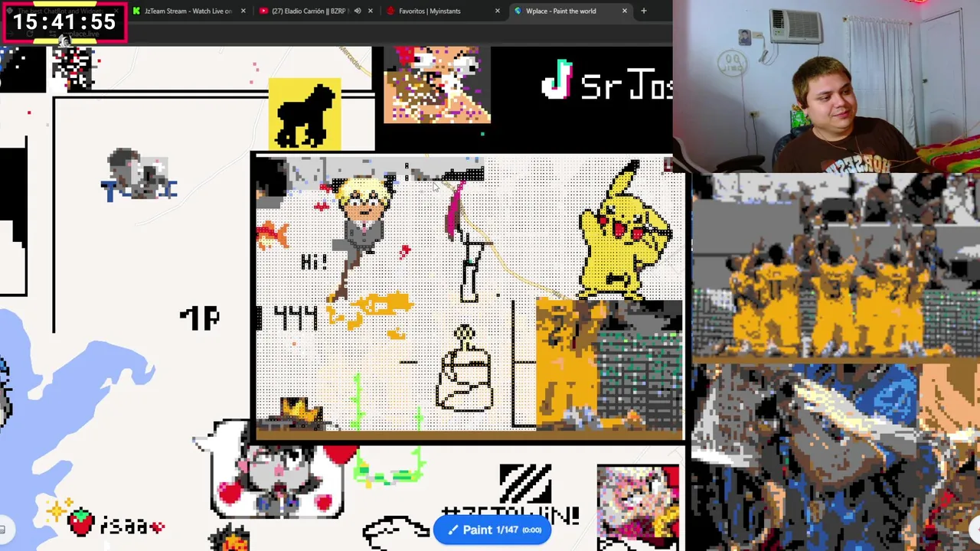Click the striped black-and-white logo pixel art
This screenshot has width=980, height=551.
pyautogui.click(x=525, y=484)
